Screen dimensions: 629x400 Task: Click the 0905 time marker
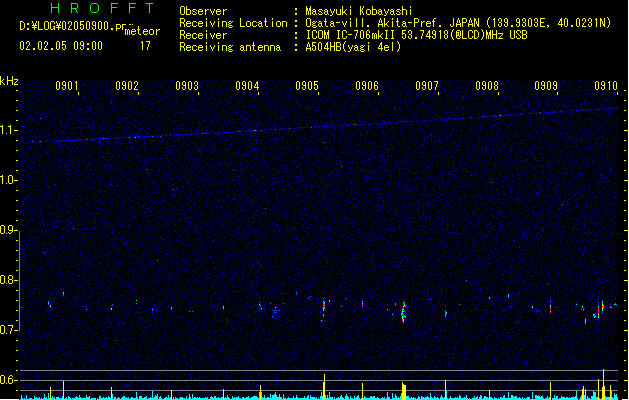click(307, 86)
